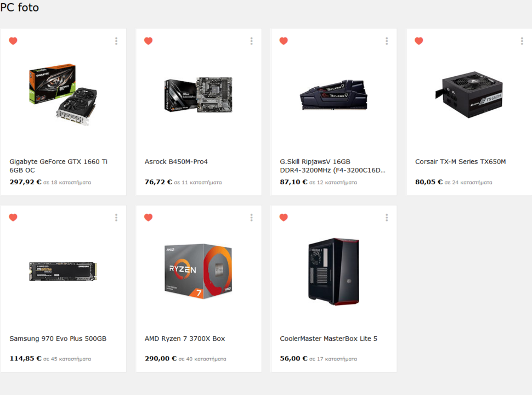Open kebab menu on CoolerMaster MasterBox card
Image resolution: width=532 pixels, height=395 pixels.
click(x=387, y=217)
